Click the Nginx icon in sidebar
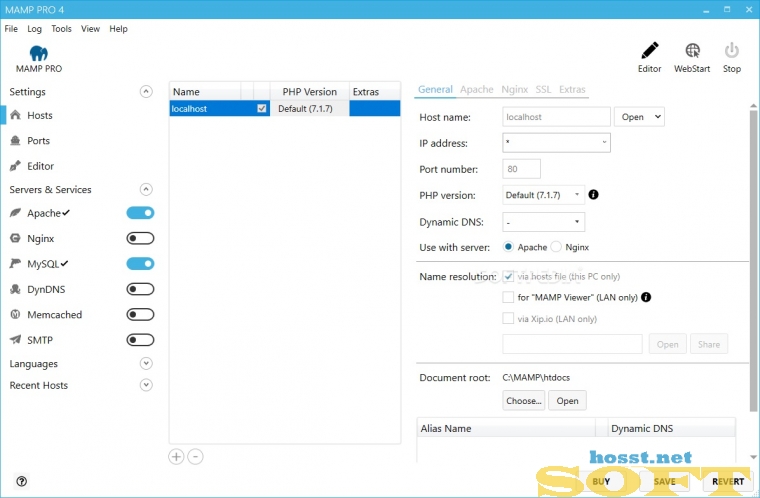The image size is (760, 498). tap(16, 238)
